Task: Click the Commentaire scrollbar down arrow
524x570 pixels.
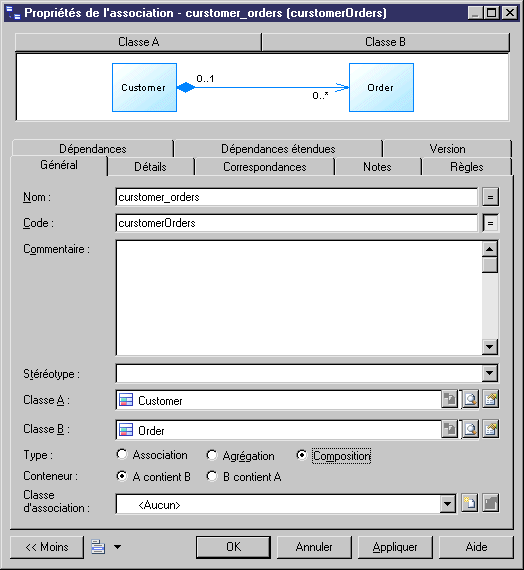Action: point(490,347)
